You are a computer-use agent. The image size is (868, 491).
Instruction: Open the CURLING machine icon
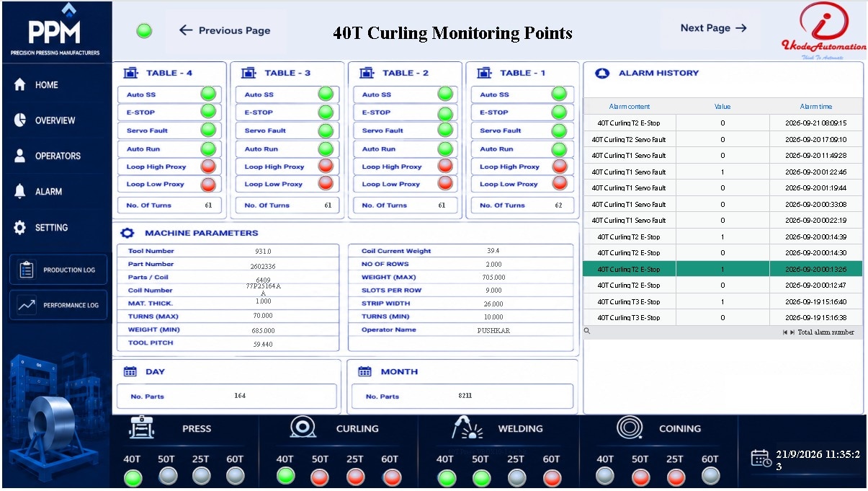point(303,428)
